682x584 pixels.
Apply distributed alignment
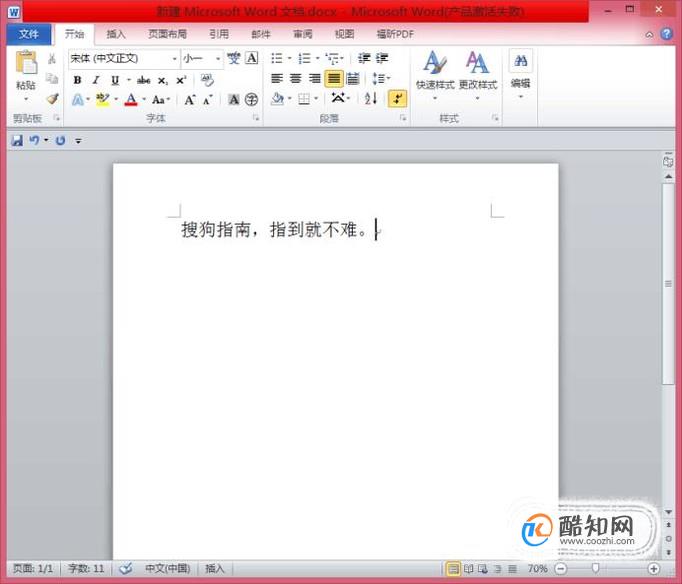coord(353,79)
